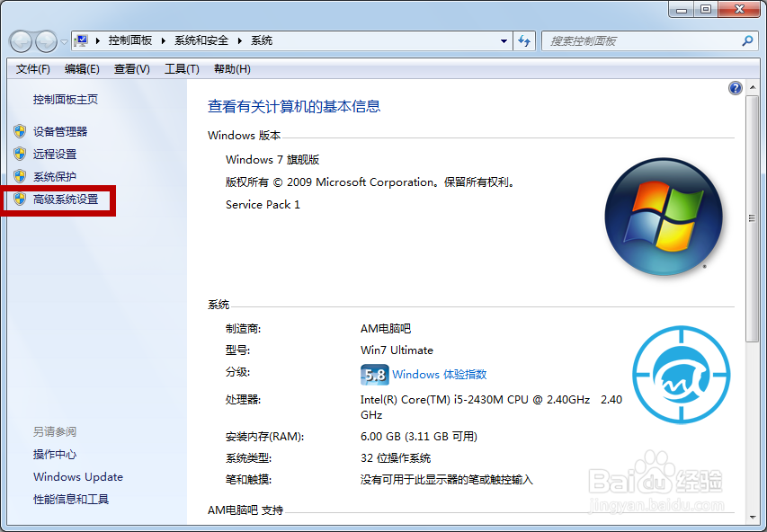Click the computer icon in the address bar
This screenshot has height=532, width=767.
pos(82,40)
